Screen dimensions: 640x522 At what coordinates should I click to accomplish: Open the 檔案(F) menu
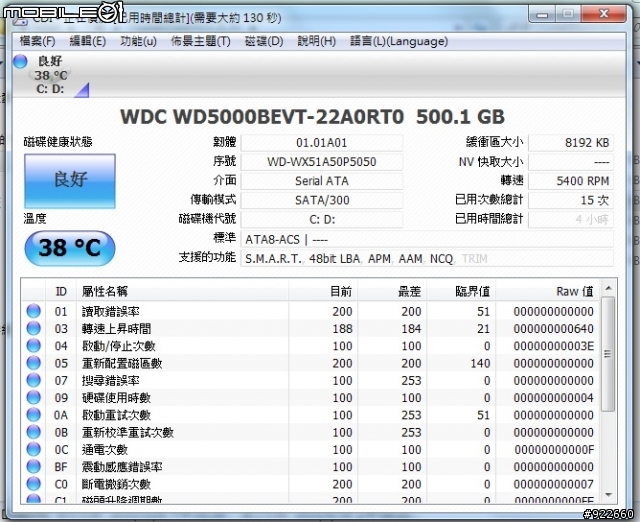[x=37, y=41]
